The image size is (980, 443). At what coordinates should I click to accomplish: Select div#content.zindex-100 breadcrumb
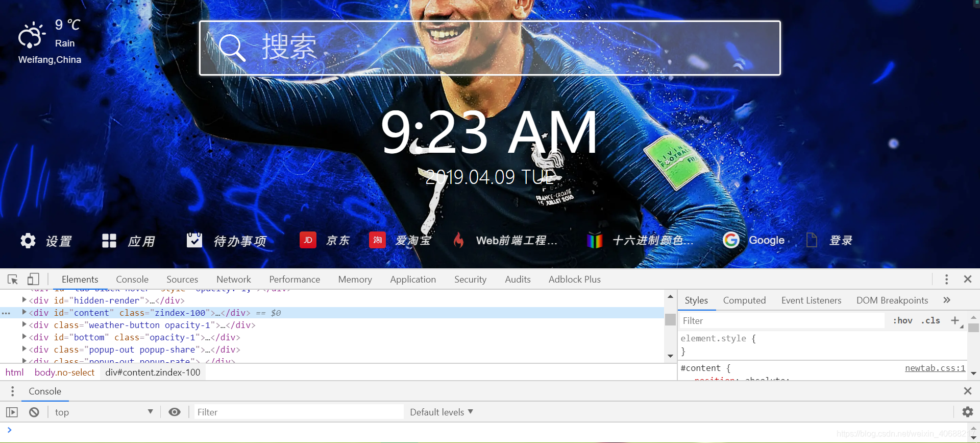[153, 372]
